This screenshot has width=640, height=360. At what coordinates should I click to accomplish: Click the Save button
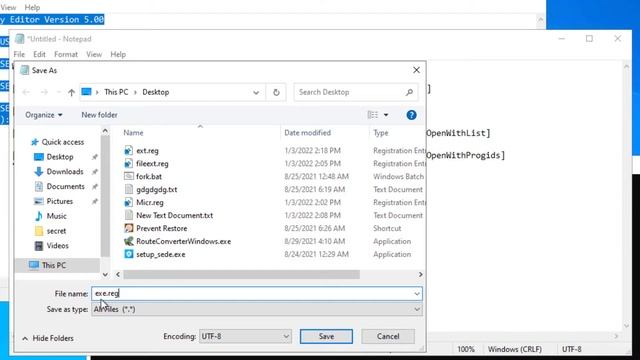coord(326,336)
